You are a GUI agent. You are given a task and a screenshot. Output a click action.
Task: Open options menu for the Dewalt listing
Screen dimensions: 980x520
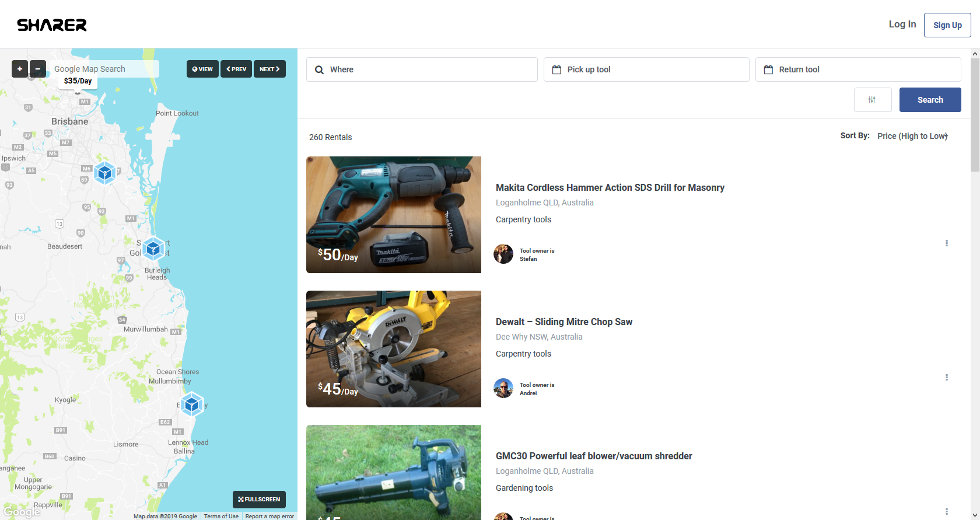[947, 378]
